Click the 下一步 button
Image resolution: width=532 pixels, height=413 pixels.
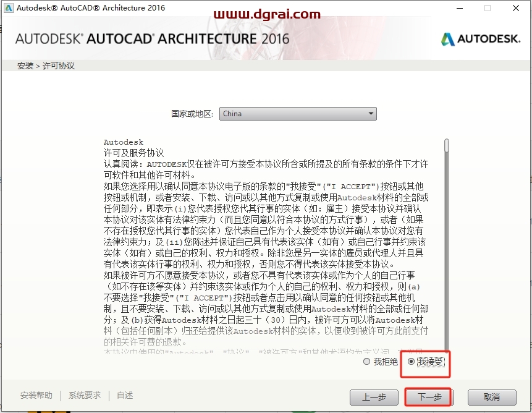(429, 397)
